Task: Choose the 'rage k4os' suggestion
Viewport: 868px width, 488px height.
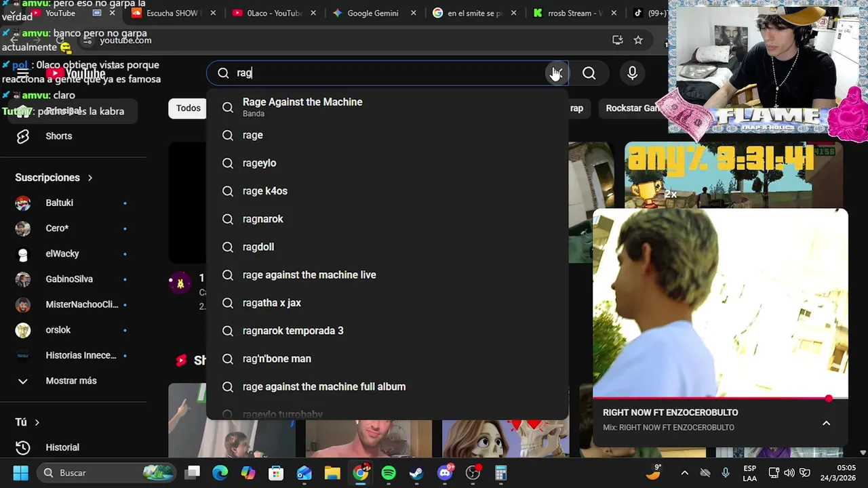Action: [387, 190]
